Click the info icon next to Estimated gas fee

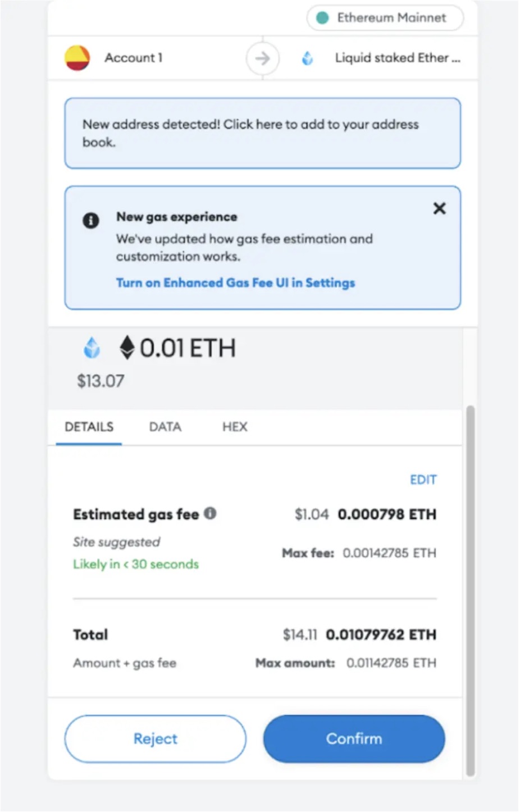(210, 513)
